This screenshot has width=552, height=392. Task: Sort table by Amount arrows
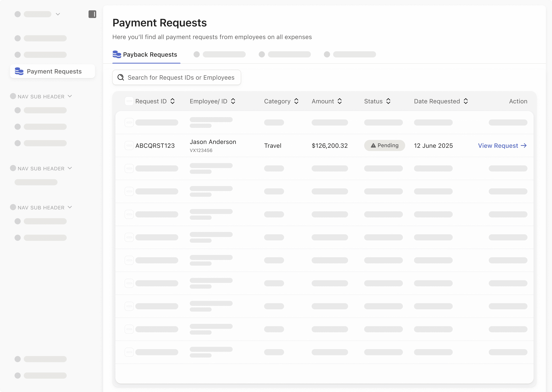coord(340,101)
